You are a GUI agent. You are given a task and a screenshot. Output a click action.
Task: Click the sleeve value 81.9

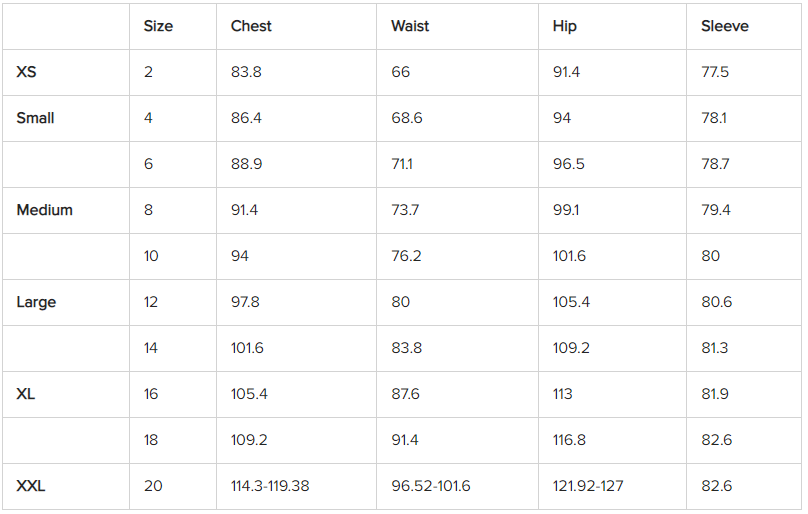click(x=715, y=394)
